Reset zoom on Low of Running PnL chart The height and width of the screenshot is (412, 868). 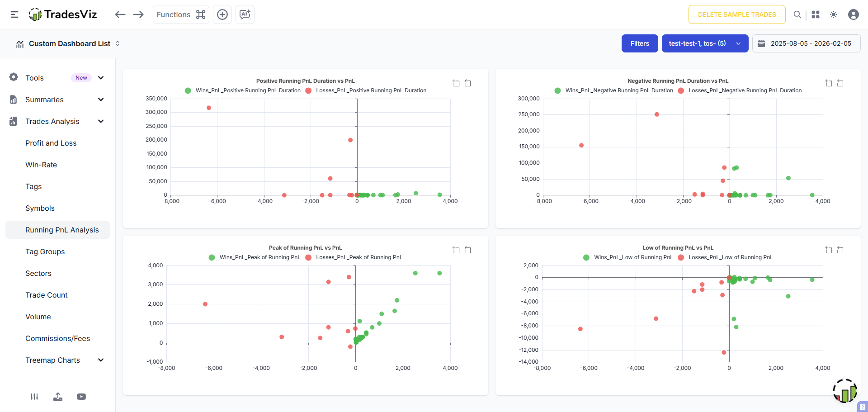(x=840, y=250)
